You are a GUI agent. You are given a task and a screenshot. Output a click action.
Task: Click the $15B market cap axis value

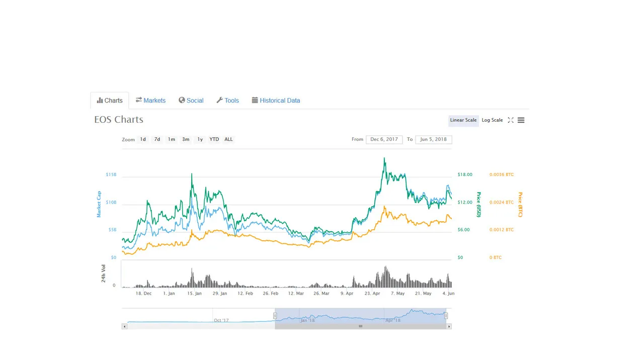coord(111,174)
